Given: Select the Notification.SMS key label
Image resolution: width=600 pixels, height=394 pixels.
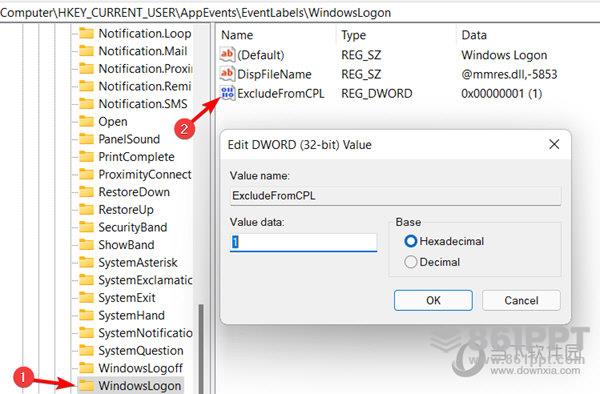Looking at the screenshot, I should tap(143, 104).
